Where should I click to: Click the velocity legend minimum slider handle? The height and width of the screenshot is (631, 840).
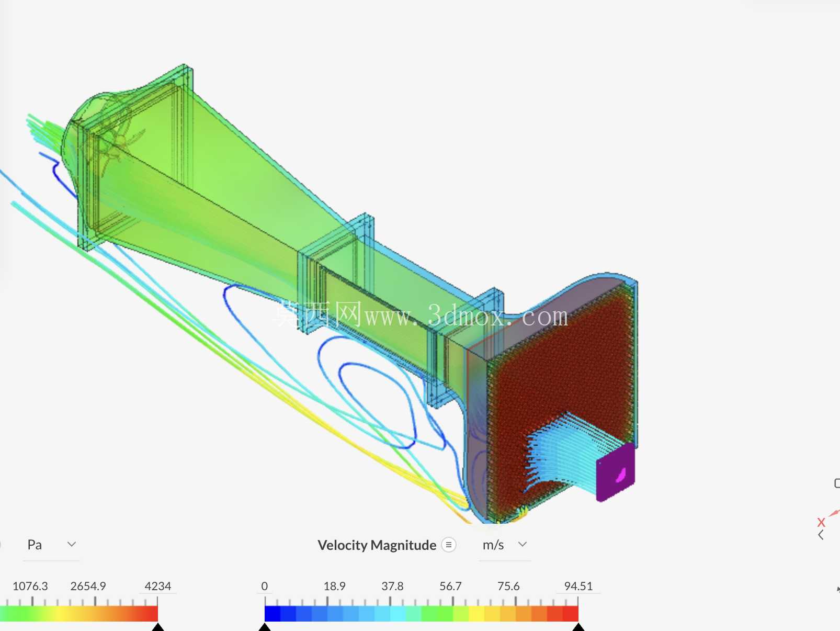coord(265,627)
